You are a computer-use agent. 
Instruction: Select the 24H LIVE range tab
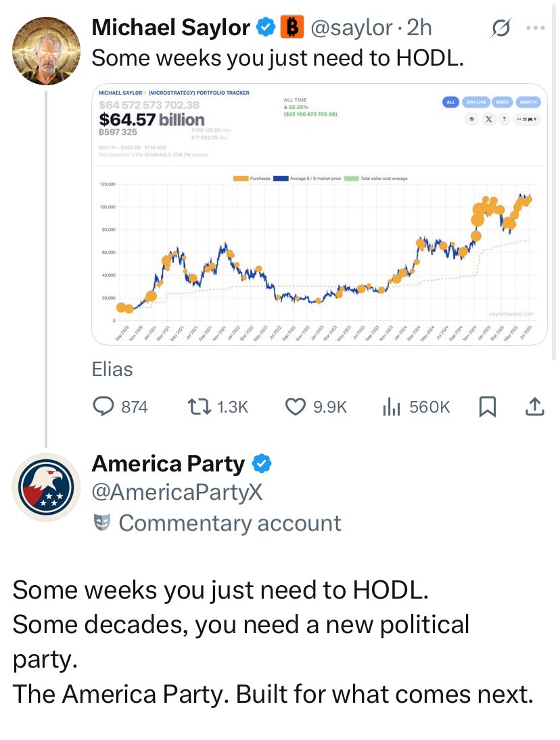coord(476,102)
